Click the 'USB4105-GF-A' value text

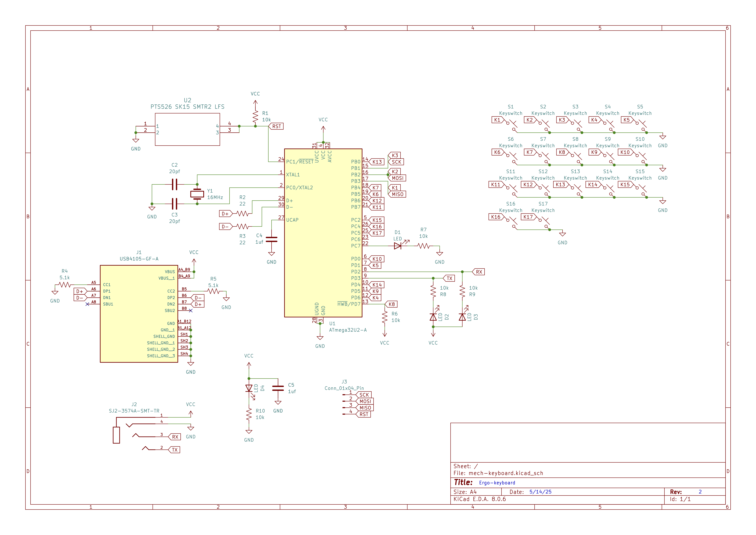(x=139, y=259)
